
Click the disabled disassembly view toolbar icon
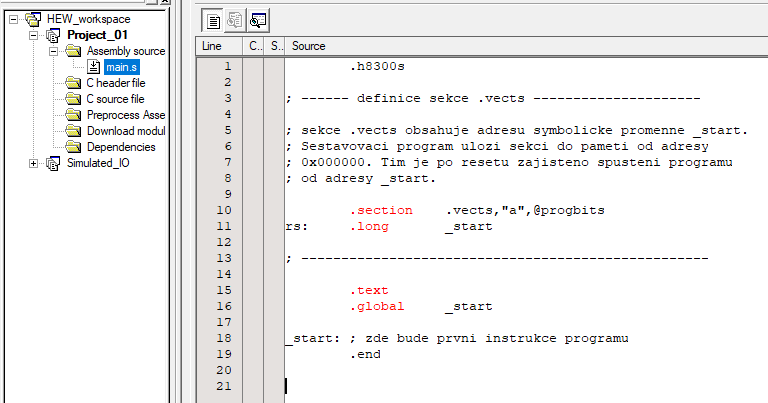pyautogui.click(x=236, y=19)
